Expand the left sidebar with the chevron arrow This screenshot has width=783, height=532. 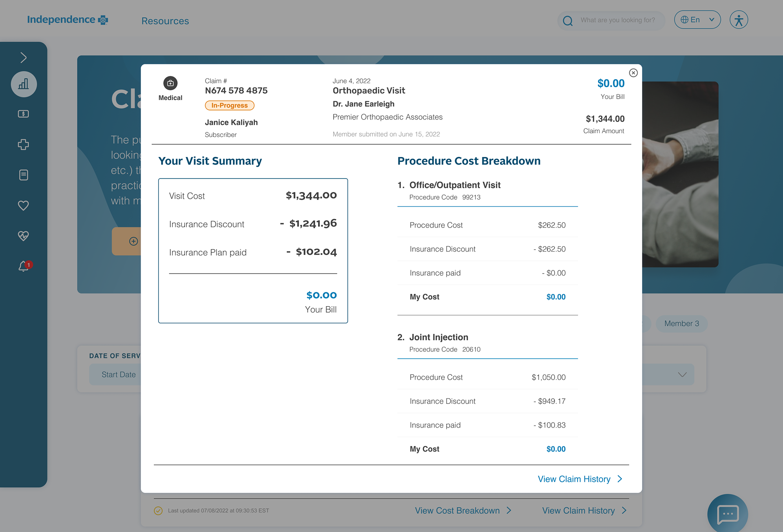[23, 57]
